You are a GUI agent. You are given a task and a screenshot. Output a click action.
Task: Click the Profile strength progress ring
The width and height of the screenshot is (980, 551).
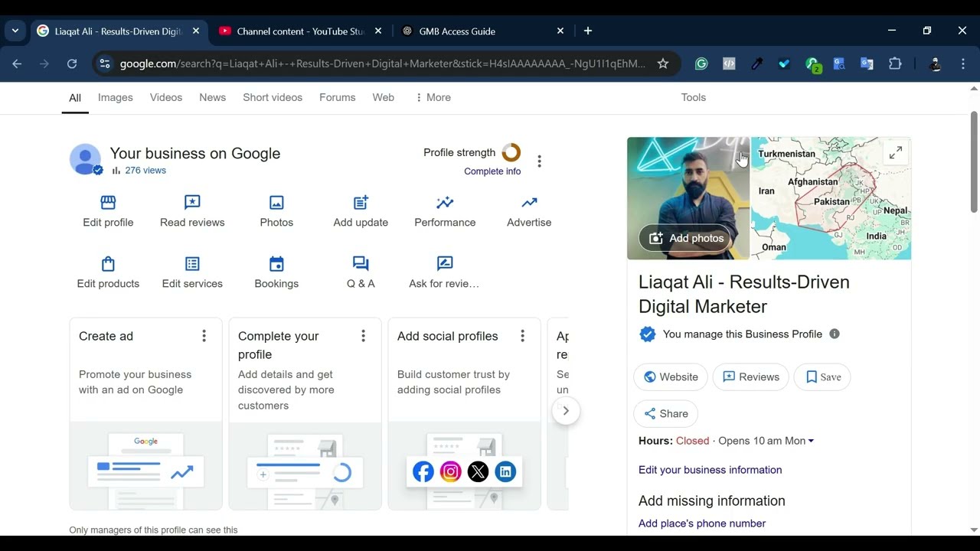[x=511, y=152]
